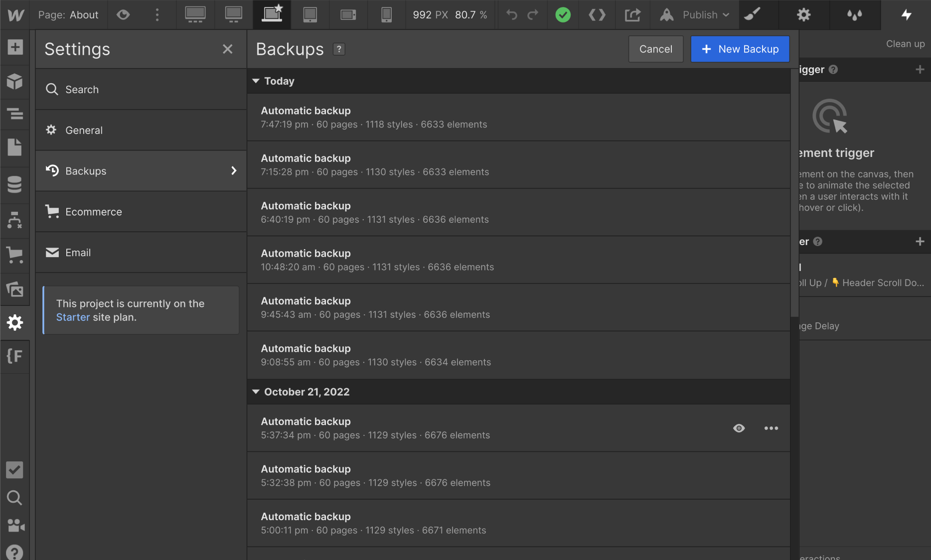The image size is (931, 560).
Task: Select the mobile portrait breakpoint
Action: pos(386,15)
